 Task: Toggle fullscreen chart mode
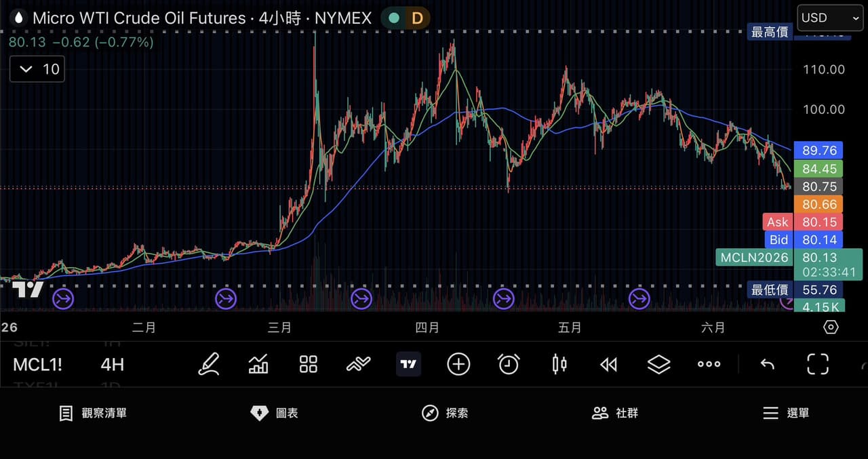tap(818, 364)
